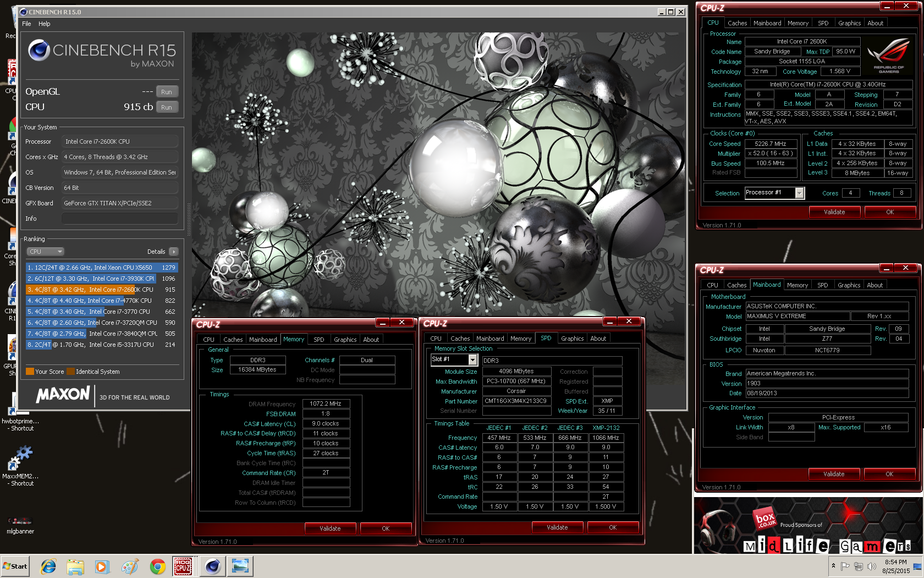Click the Info field in Your System
924x578 pixels.
pos(120,219)
